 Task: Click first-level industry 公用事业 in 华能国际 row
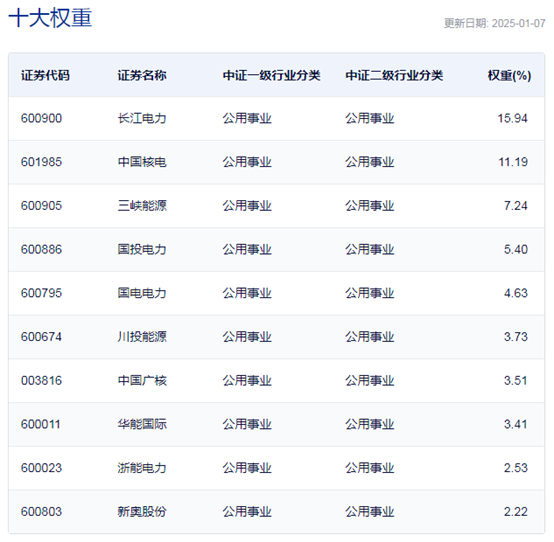coord(247,424)
